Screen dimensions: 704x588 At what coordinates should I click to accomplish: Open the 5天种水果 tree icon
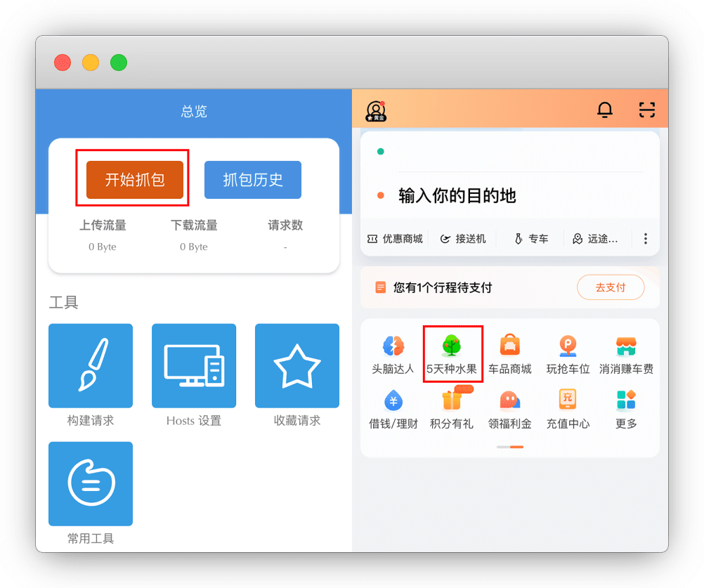[452, 346]
